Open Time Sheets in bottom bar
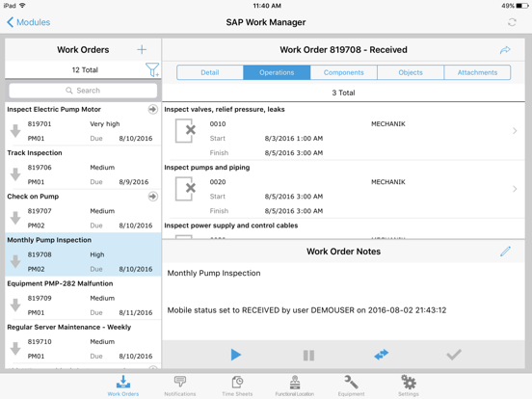The width and height of the screenshot is (532, 399). pyautogui.click(x=237, y=386)
